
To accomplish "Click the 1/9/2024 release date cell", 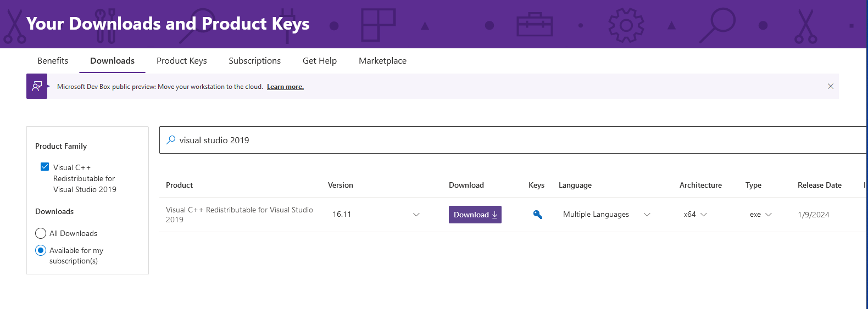I will pos(814,215).
